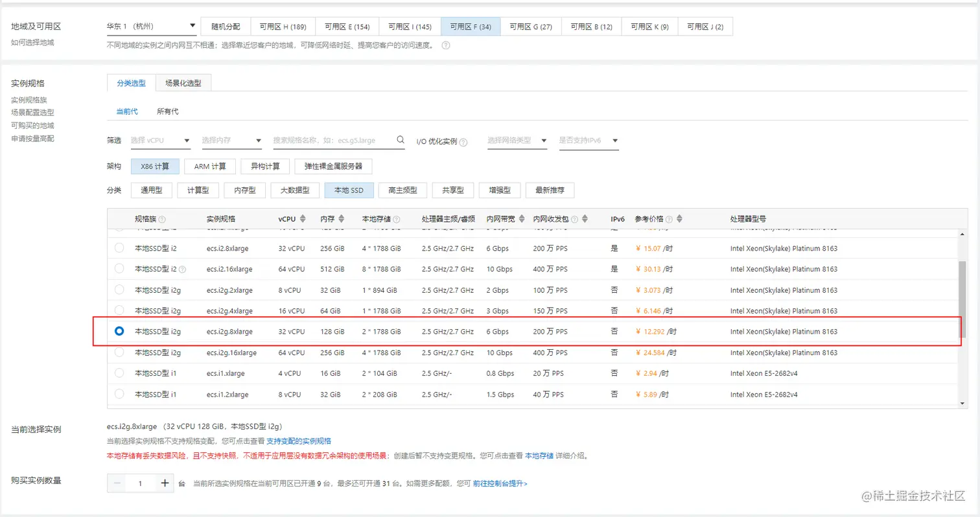Choose 随机分配 availability zone
Viewport: 980px width, 517px height.
click(226, 27)
